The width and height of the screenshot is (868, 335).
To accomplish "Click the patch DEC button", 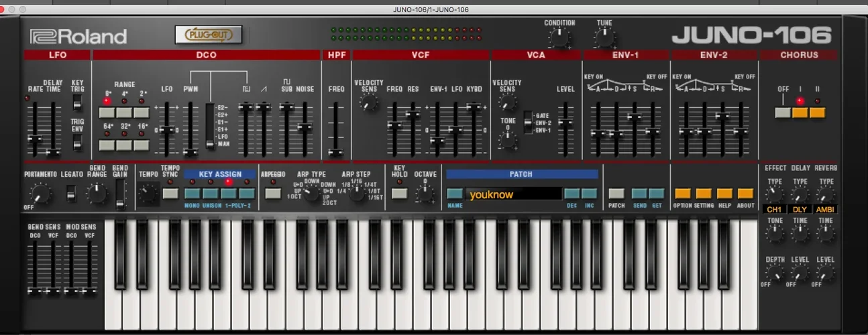I will tap(572, 194).
